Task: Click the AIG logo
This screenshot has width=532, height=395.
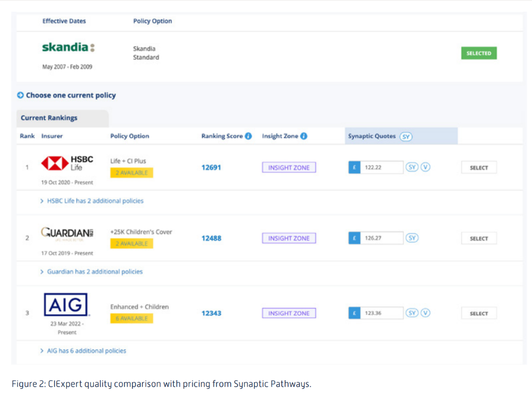Action: click(66, 304)
